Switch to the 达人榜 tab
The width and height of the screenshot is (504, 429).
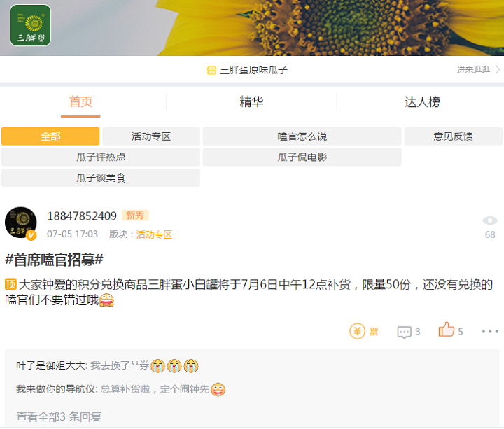pos(422,102)
